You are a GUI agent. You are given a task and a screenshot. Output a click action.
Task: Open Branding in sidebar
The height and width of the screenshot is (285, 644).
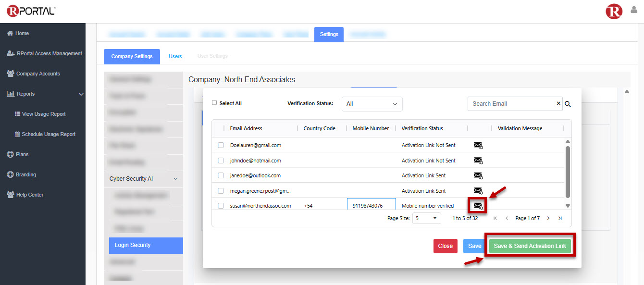coord(22,174)
